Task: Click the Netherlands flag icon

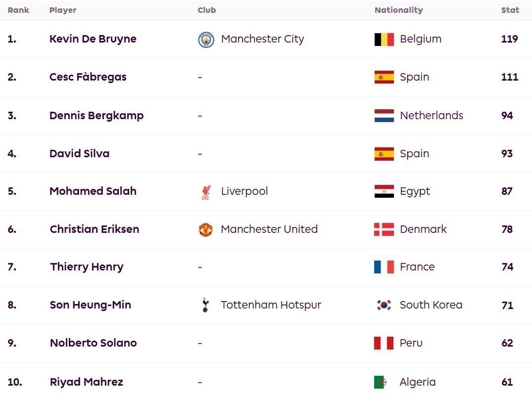Action: (384, 116)
